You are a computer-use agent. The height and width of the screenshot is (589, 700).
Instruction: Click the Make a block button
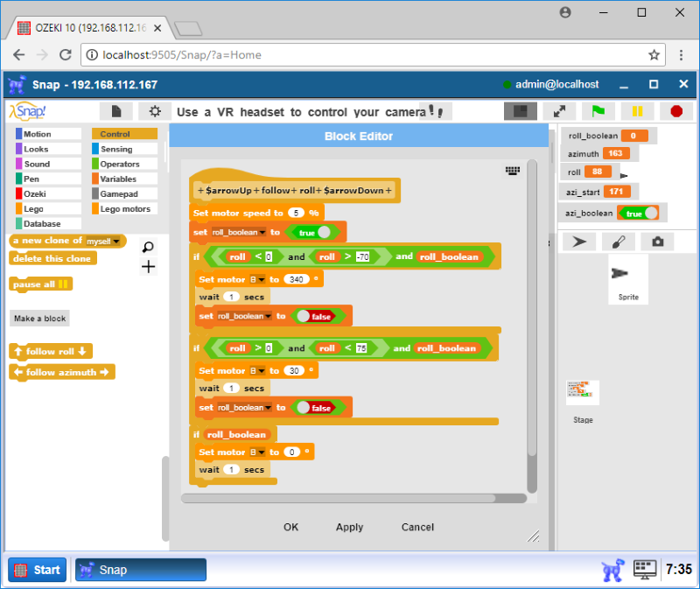coord(39,319)
